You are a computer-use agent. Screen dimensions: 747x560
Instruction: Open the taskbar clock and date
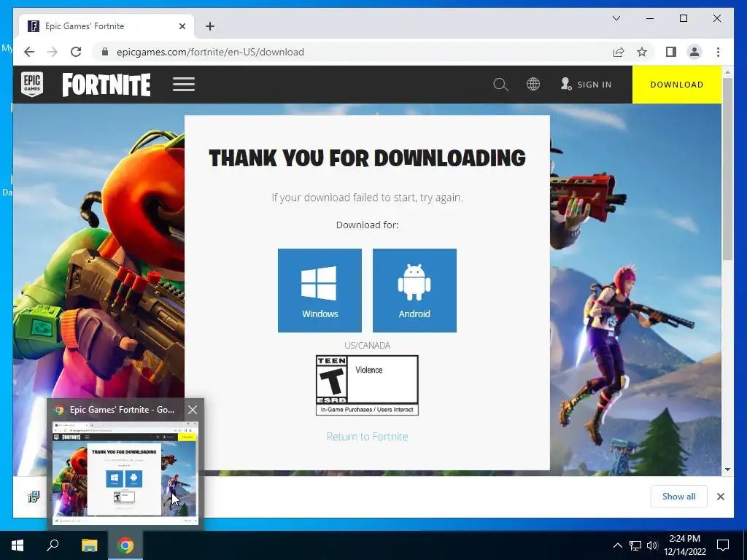click(684, 545)
